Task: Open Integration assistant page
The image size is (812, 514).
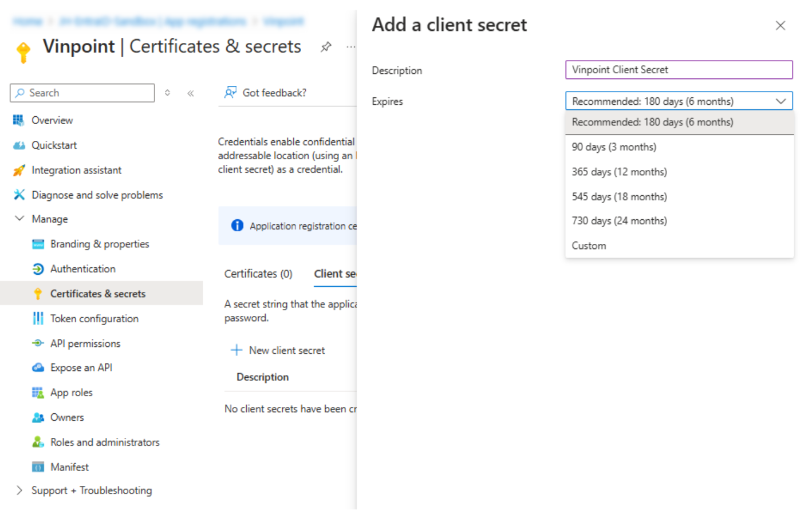Action: (x=77, y=170)
